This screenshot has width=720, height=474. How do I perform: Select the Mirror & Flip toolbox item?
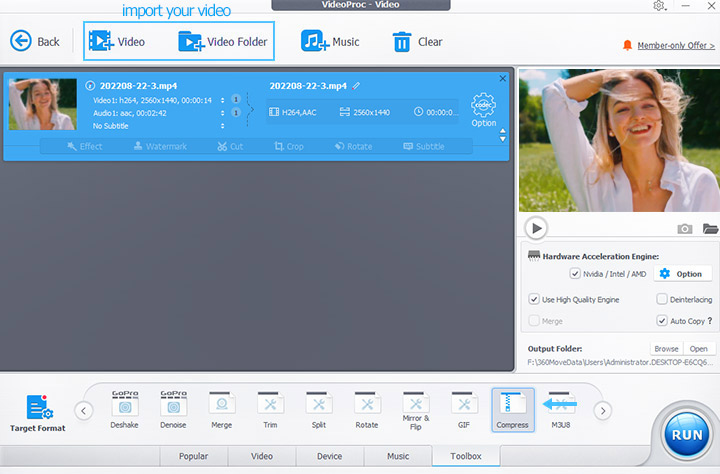(x=416, y=411)
